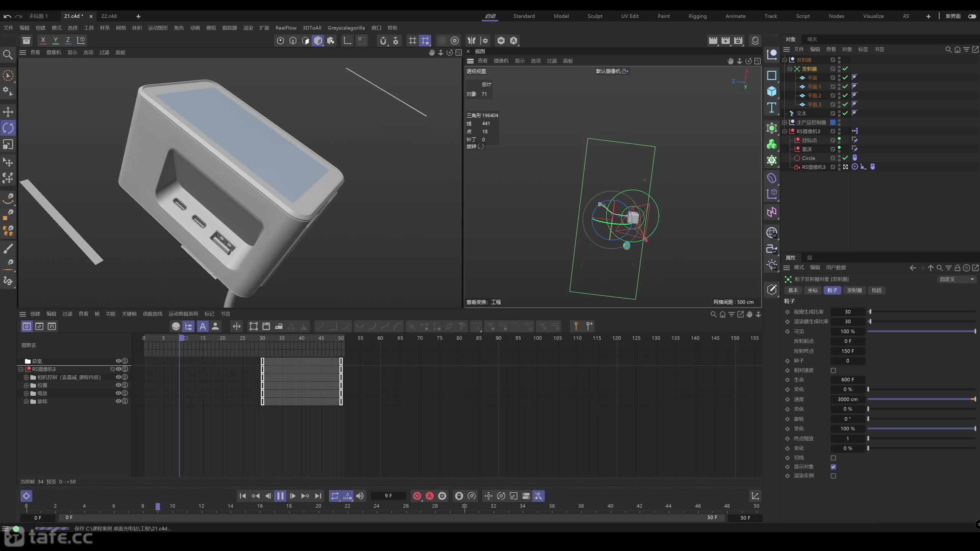Expand the 位置 track folder
The image size is (980, 551).
point(26,385)
